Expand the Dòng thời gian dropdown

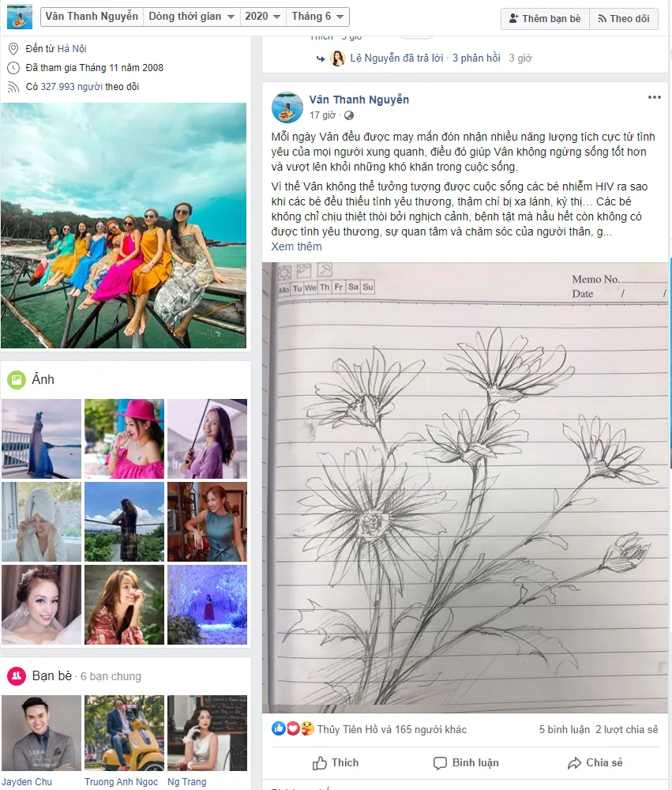coord(191,17)
